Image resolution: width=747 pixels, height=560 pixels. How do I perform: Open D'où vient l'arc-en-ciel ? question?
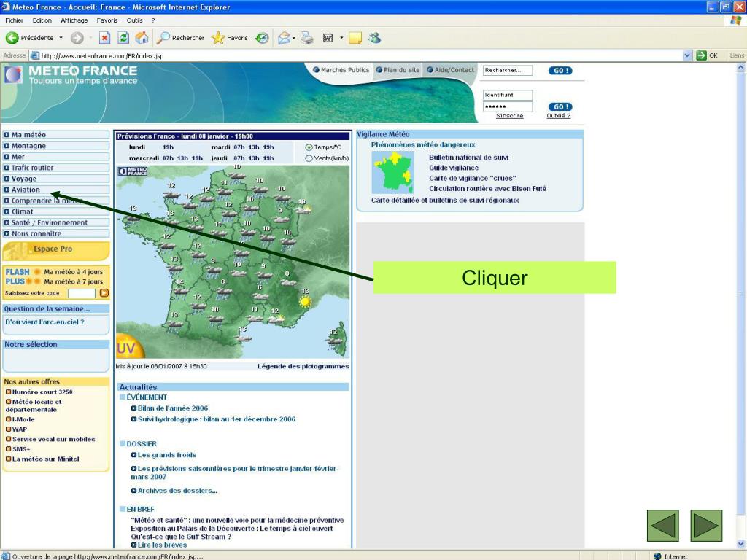click(x=44, y=322)
